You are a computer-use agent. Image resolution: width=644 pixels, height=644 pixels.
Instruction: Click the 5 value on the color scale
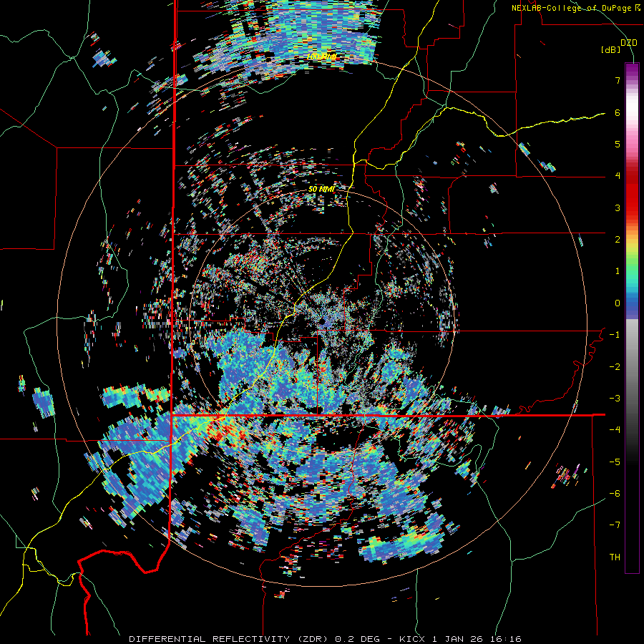(x=618, y=144)
